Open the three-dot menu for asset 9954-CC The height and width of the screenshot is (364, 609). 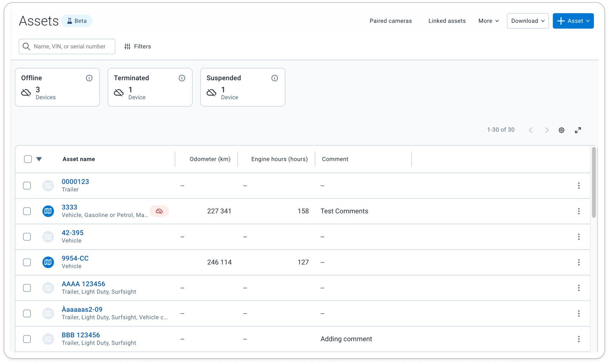click(x=579, y=262)
